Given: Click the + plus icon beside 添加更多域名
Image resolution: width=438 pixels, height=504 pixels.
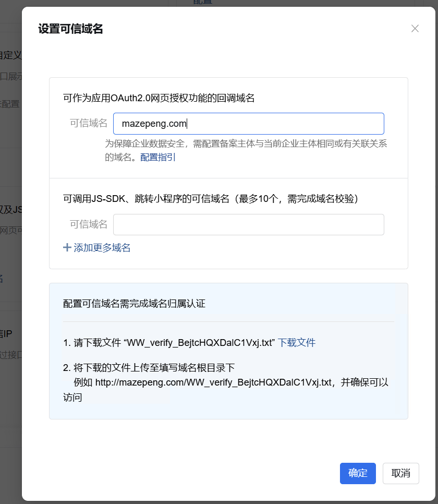Looking at the screenshot, I should [67, 247].
